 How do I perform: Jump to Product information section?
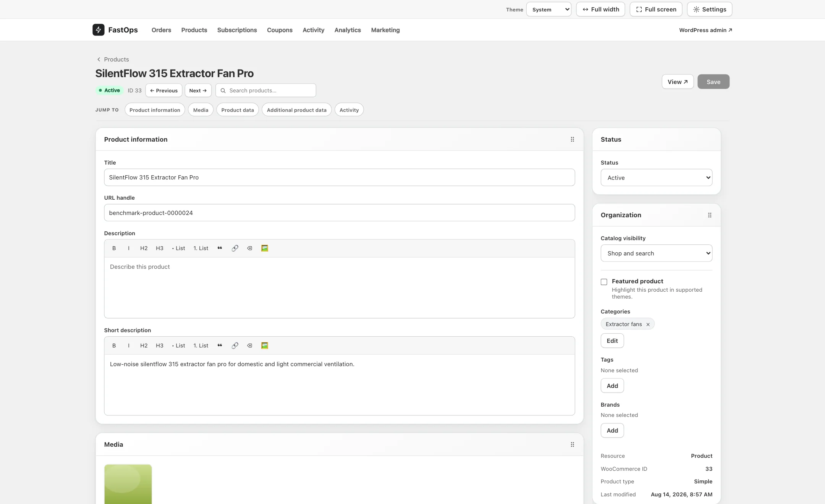155,110
